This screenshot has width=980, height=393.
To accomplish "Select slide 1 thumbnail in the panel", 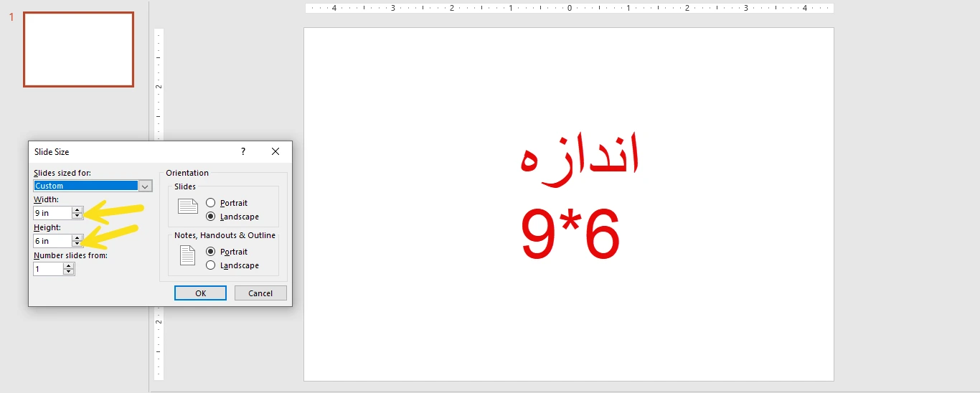I will [x=78, y=49].
